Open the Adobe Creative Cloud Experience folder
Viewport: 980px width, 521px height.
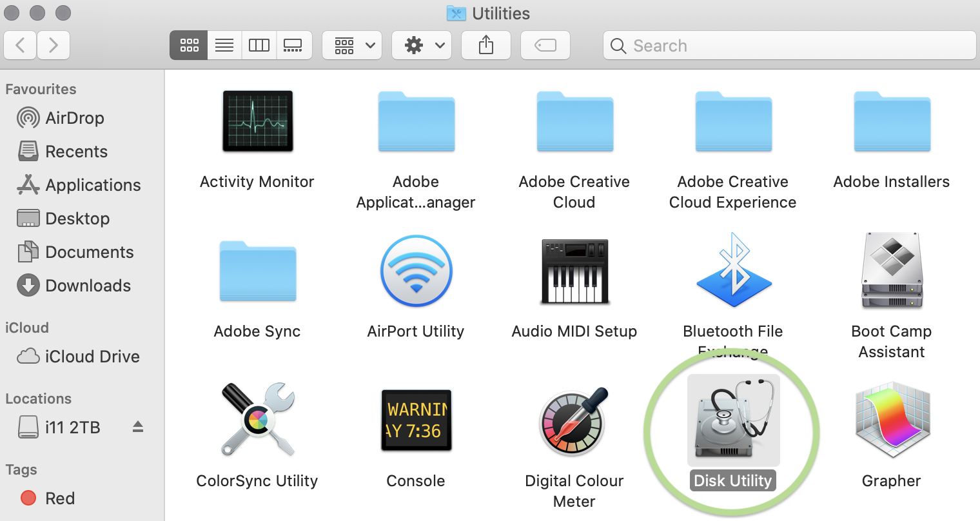click(x=733, y=121)
